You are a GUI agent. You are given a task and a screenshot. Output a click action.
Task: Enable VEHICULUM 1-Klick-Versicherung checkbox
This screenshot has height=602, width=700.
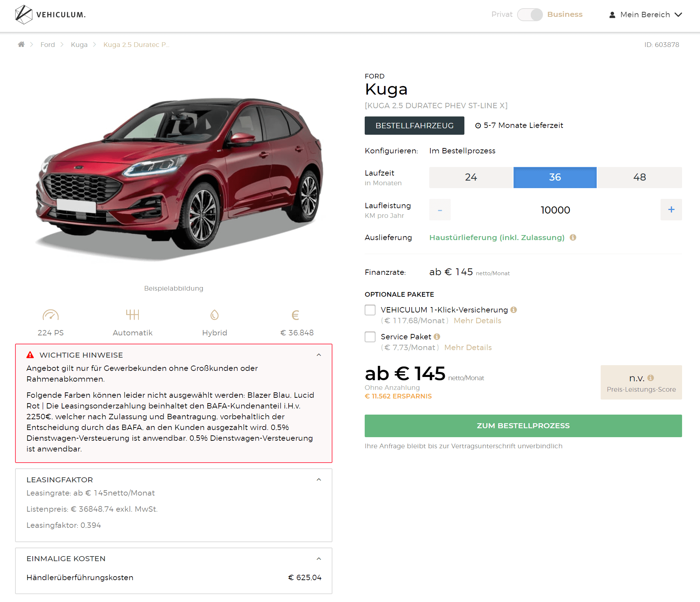[370, 310]
